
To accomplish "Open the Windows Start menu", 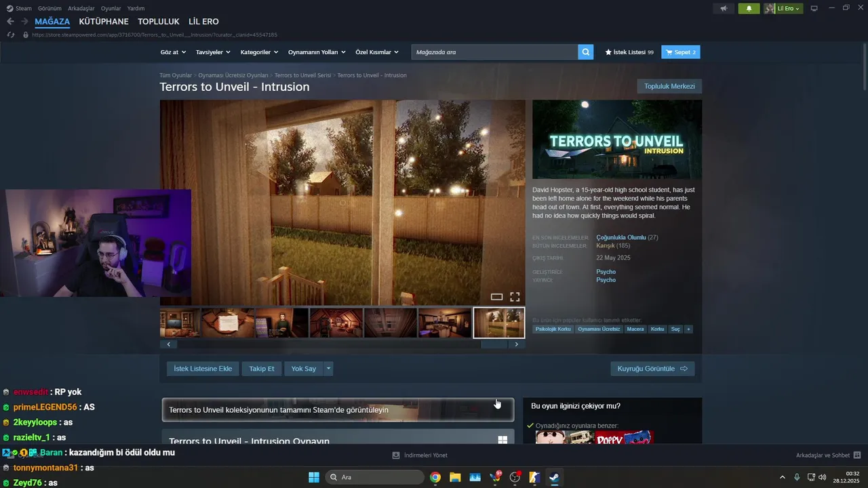I will pos(314,477).
